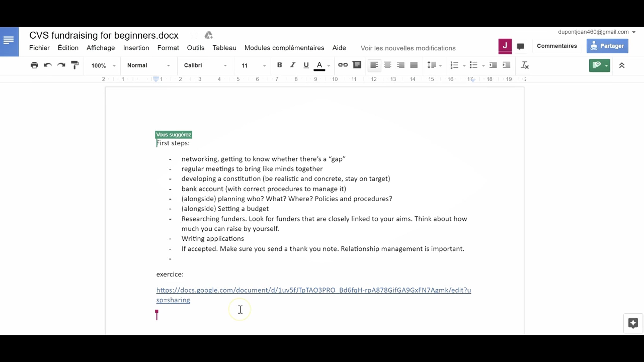Open the text color picker (A icon)
The height and width of the screenshot is (362, 644).
click(319, 65)
